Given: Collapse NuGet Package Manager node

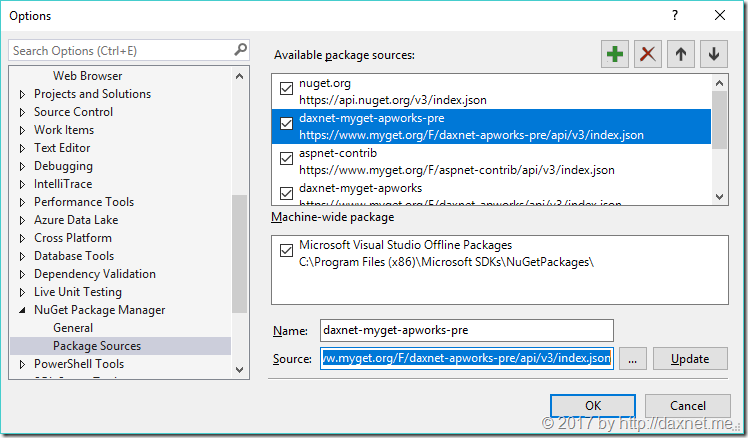Looking at the screenshot, I should [22, 310].
